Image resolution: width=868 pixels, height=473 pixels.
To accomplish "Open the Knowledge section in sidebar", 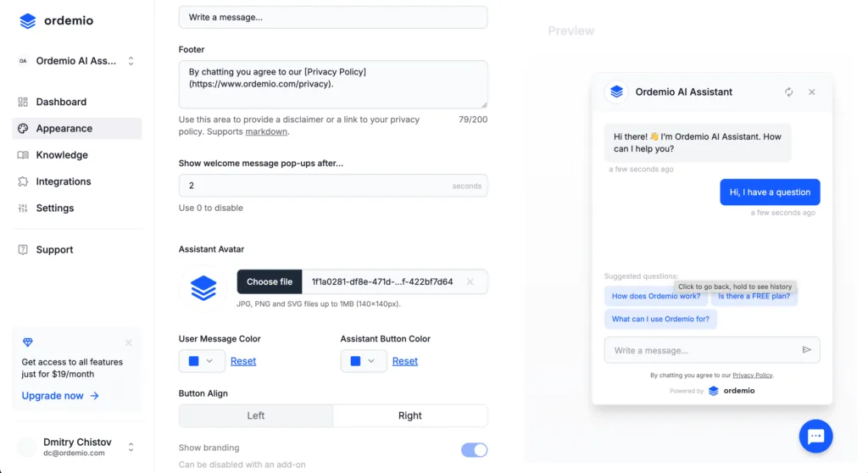I will pos(62,155).
